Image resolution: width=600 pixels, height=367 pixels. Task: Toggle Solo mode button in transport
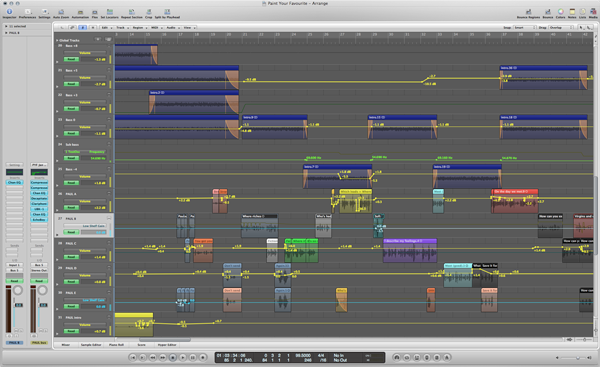click(x=437, y=357)
